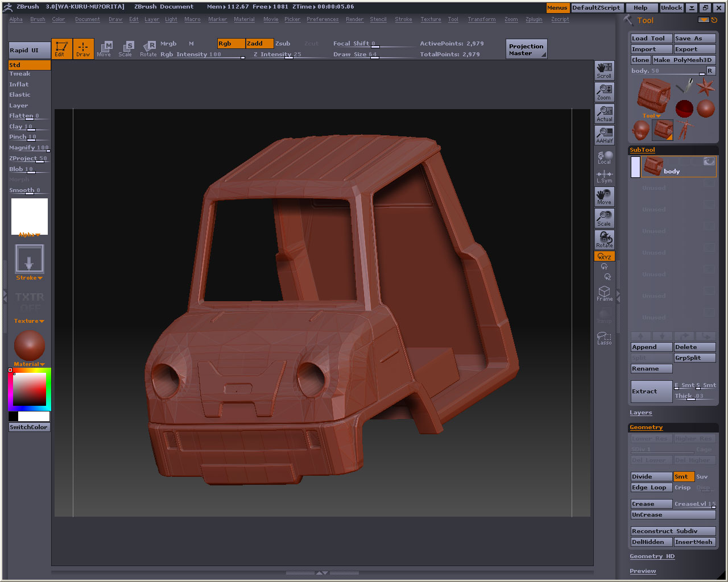
Task: Select the Inflat brush from list
Action: pos(19,84)
